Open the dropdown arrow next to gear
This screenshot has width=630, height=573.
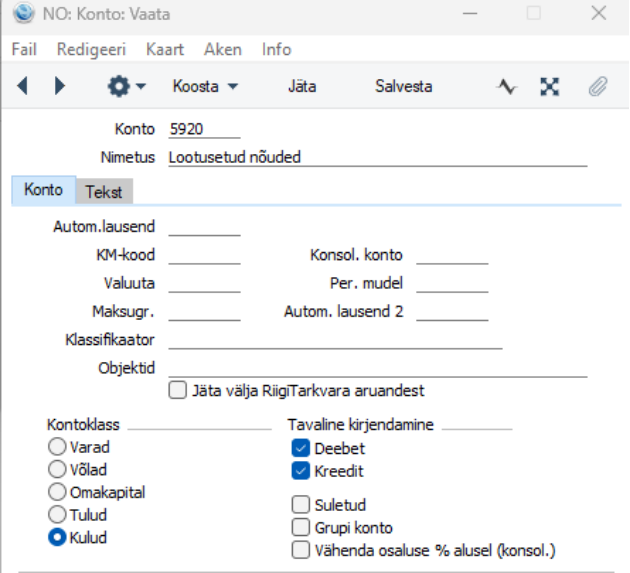click(141, 86)
